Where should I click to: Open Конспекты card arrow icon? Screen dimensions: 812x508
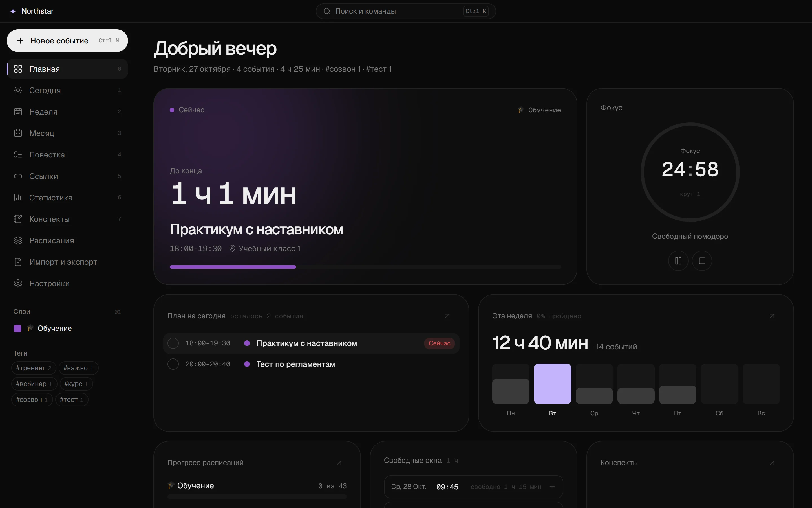tap(772, 463)
